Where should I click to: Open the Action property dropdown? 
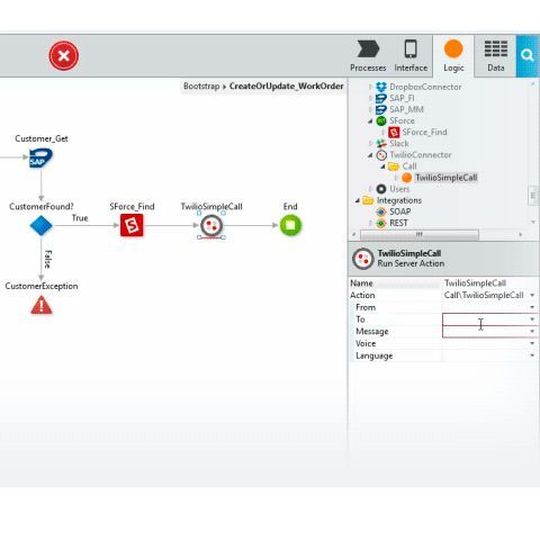click(532, 295)
